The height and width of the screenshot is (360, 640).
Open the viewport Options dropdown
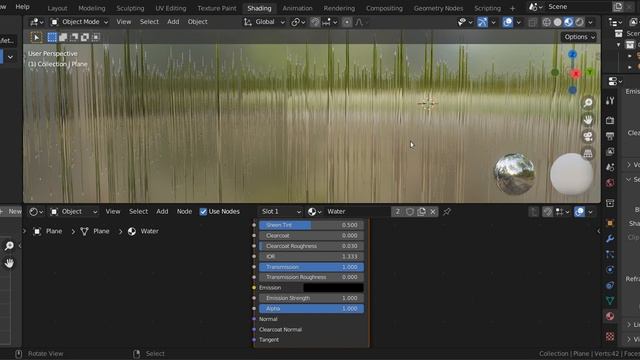[579, 37]
